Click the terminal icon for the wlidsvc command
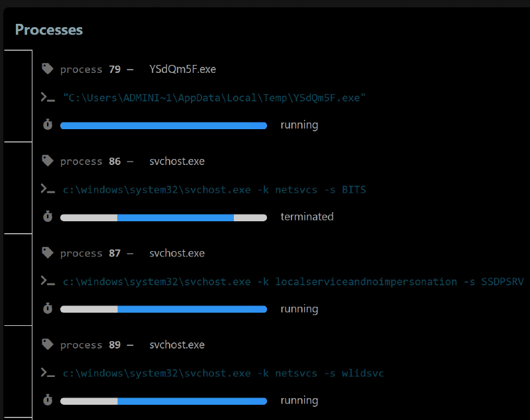The width and height of the screenshot is (530, 420). (x=47, y=372)
